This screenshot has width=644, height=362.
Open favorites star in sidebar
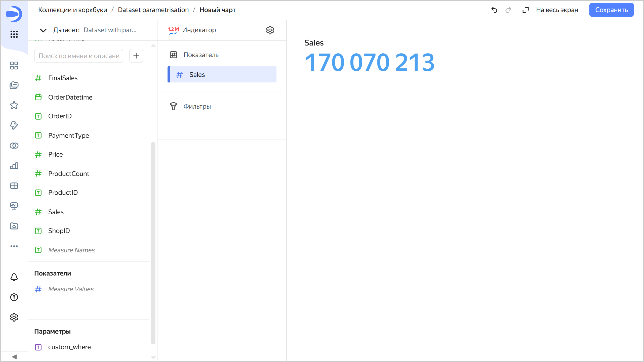pos(14,105)
